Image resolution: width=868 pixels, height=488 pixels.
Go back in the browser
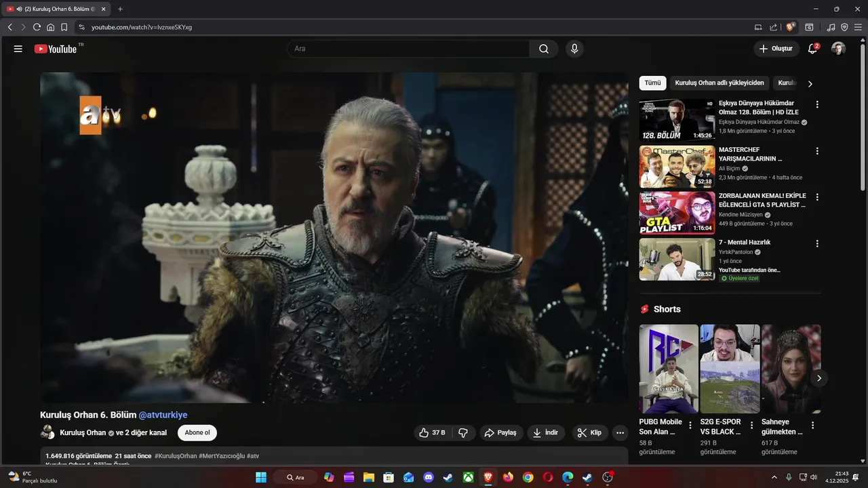[x=10, y=27]
